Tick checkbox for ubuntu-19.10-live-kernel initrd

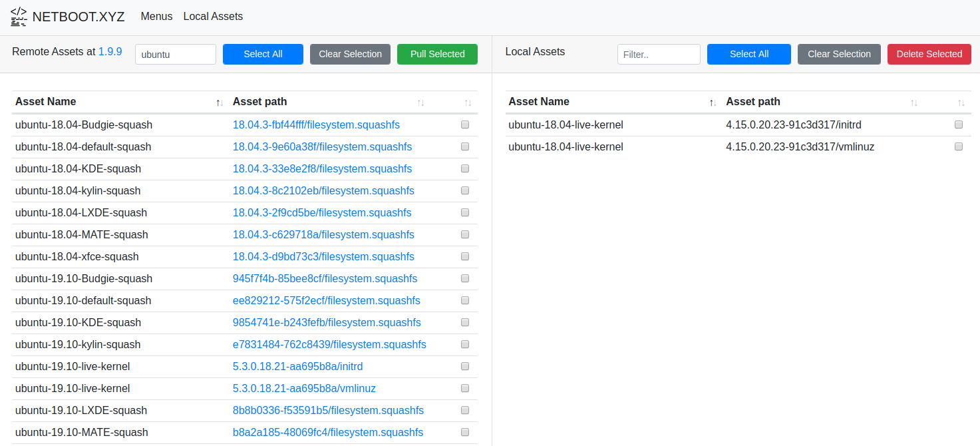pos(465,366)
